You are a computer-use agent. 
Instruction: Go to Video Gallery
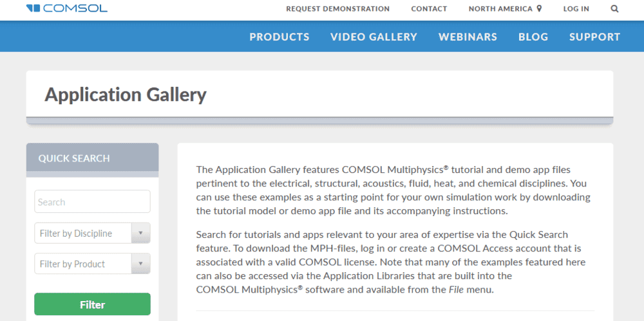coord(374,37)
